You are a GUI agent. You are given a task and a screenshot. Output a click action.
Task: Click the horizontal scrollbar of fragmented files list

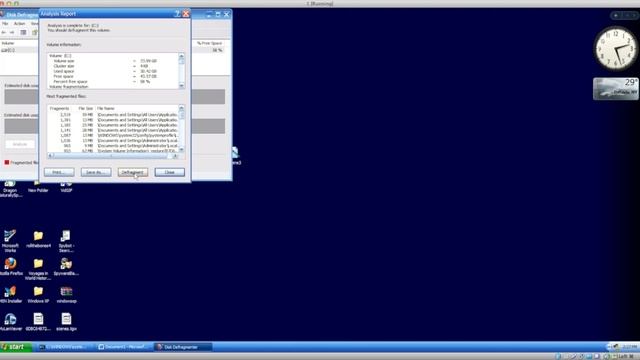tap(112, 156)
